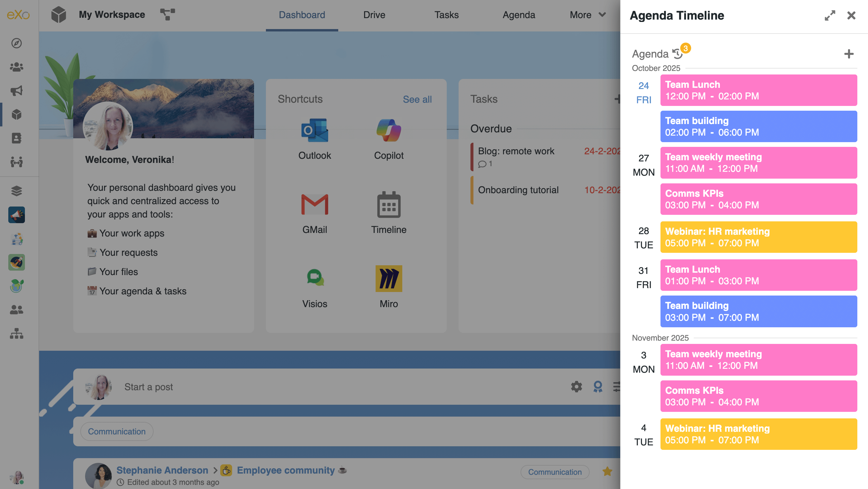Add a new agenda event with plus icon
The height and width of the screenshot is (489, 868).
tap(849, 54)
